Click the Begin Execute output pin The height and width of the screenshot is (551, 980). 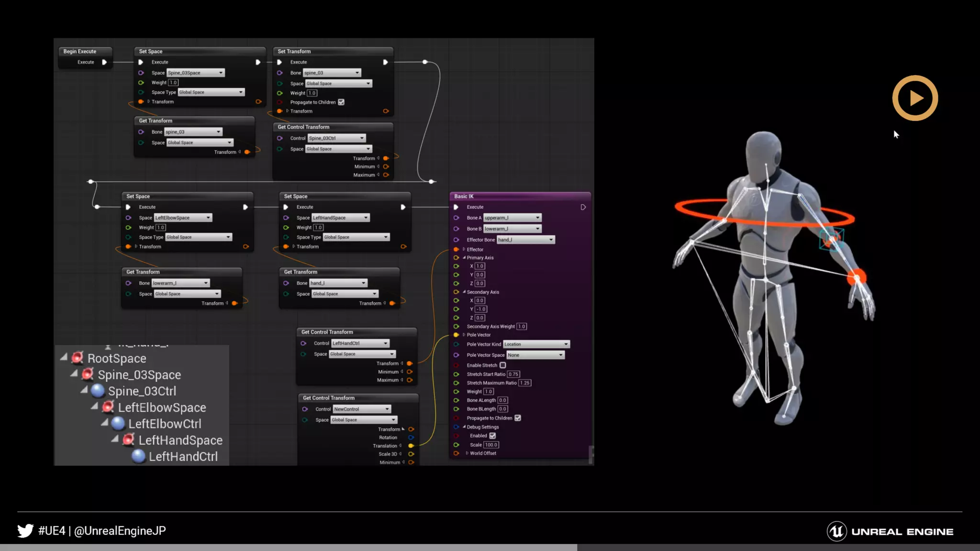click(104, 62)
